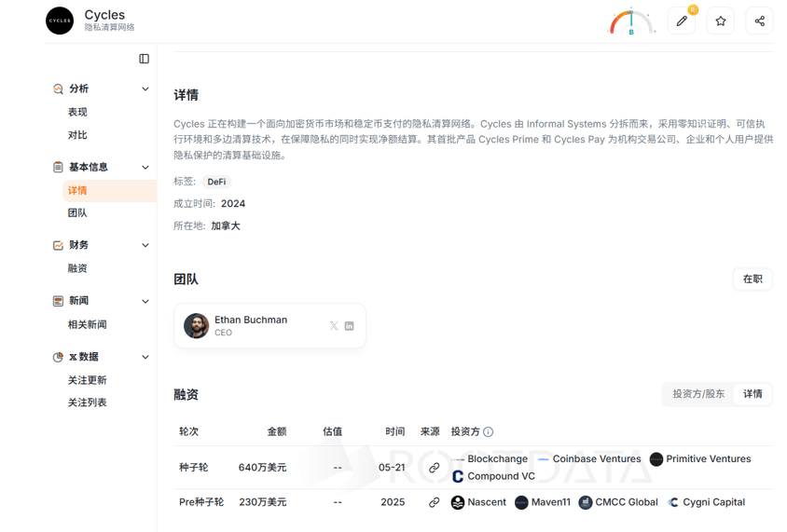Open the Coinbase Ventures investor link
787x532 pixels.
click(597, 459)
